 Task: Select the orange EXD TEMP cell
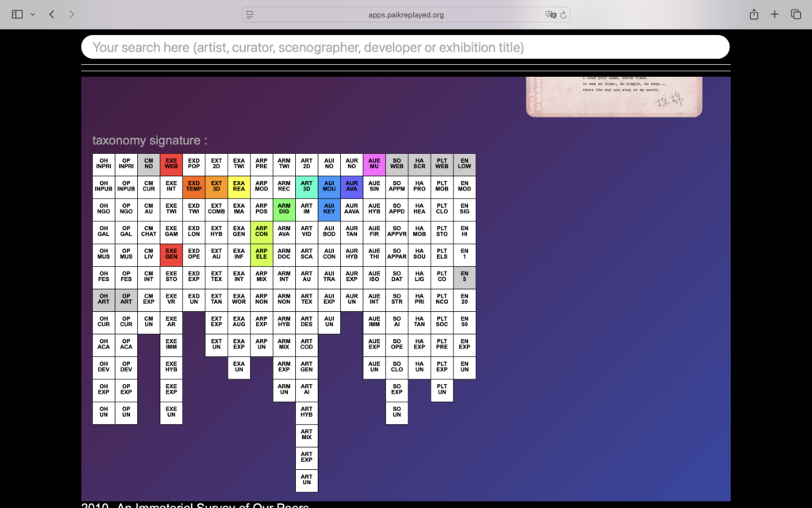193,187
